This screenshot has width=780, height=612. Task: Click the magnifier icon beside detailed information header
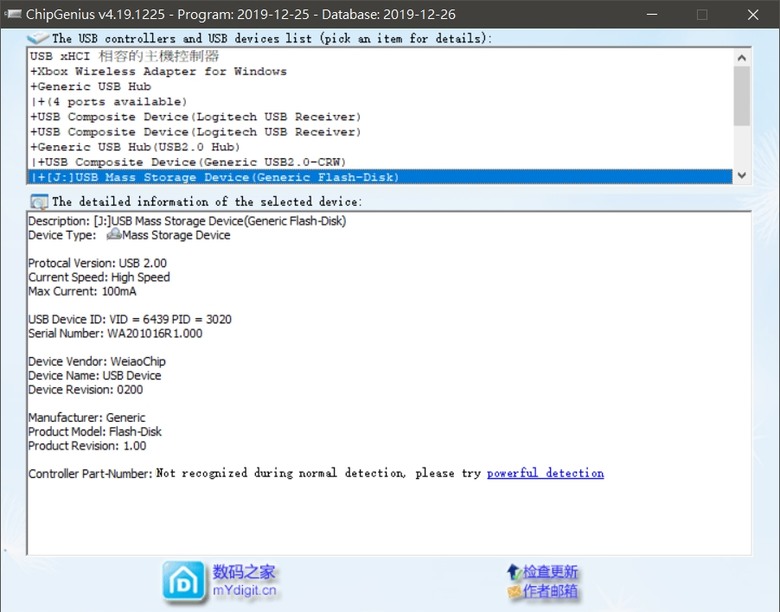[39, 202]
